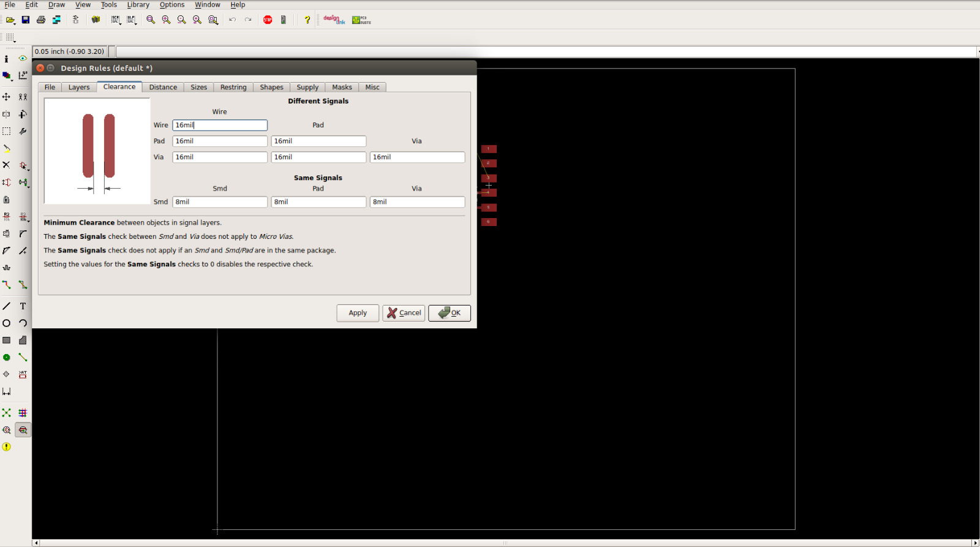Run Autorouter from the grid icon
Screen dimensions: 980x547
click(23, 413)
